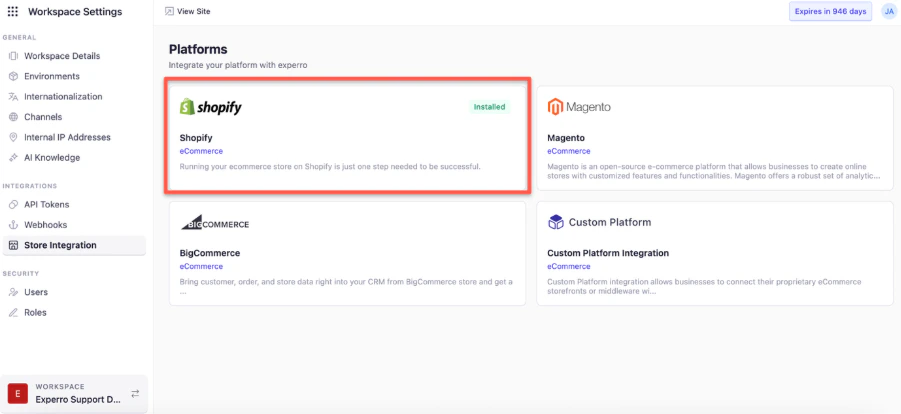Click the API Tokens icon
This screenshot has height=414, width=901.
(13, 205)
